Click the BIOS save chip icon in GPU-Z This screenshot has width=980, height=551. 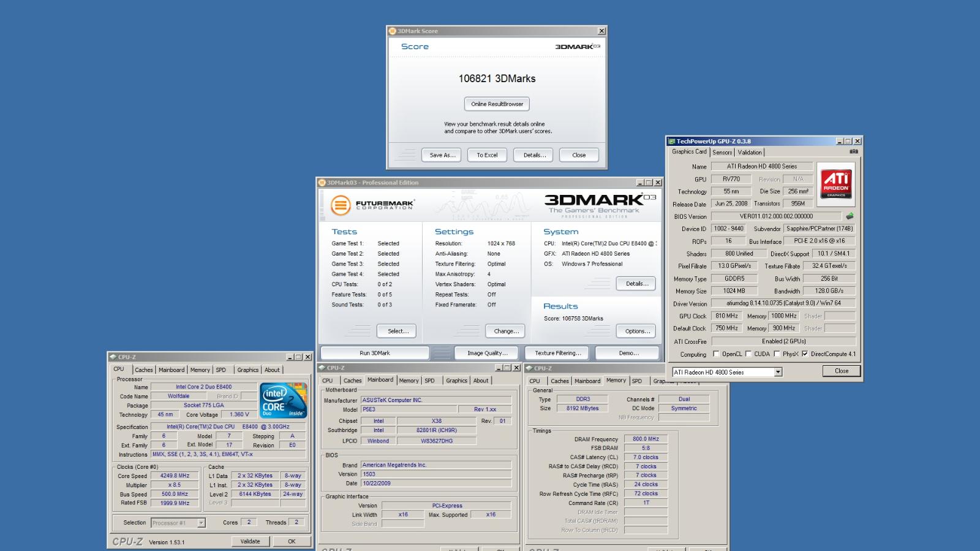pos(850,216)
